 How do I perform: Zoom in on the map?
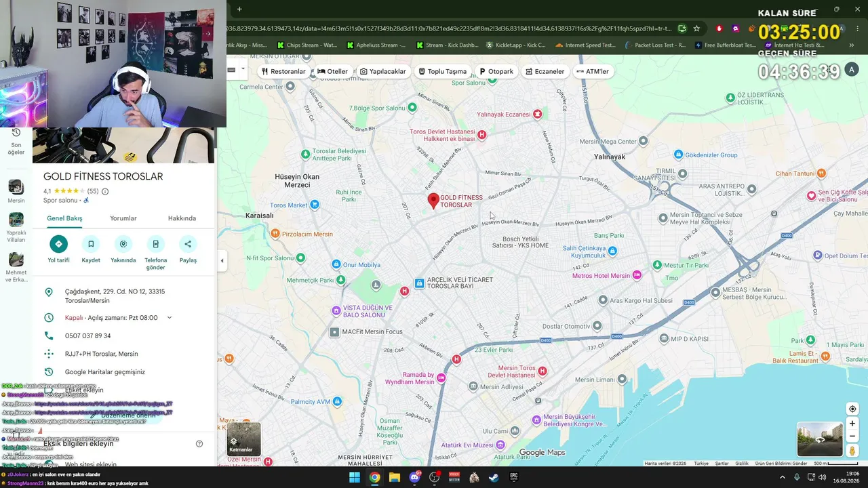(x=852, y=424)
